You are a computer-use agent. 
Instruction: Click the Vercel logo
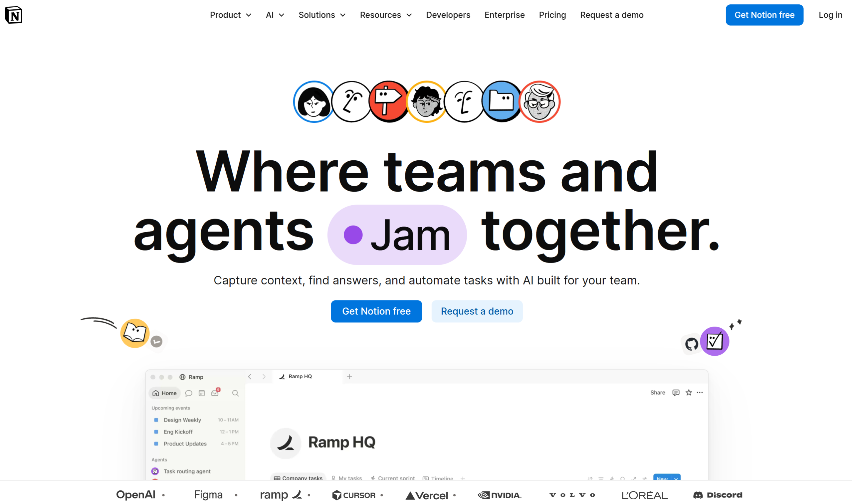click(x=427, y=495)
